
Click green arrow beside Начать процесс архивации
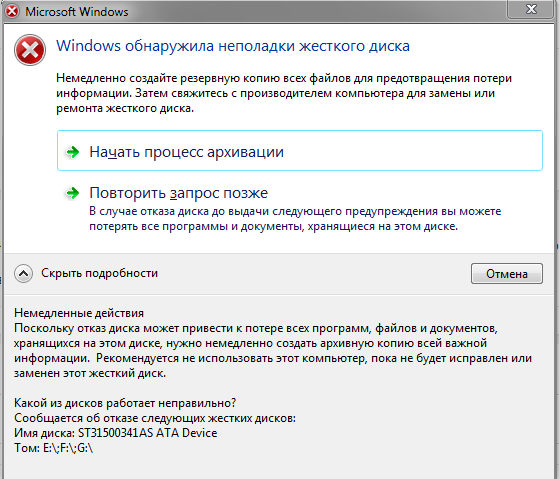click(73, 152)
